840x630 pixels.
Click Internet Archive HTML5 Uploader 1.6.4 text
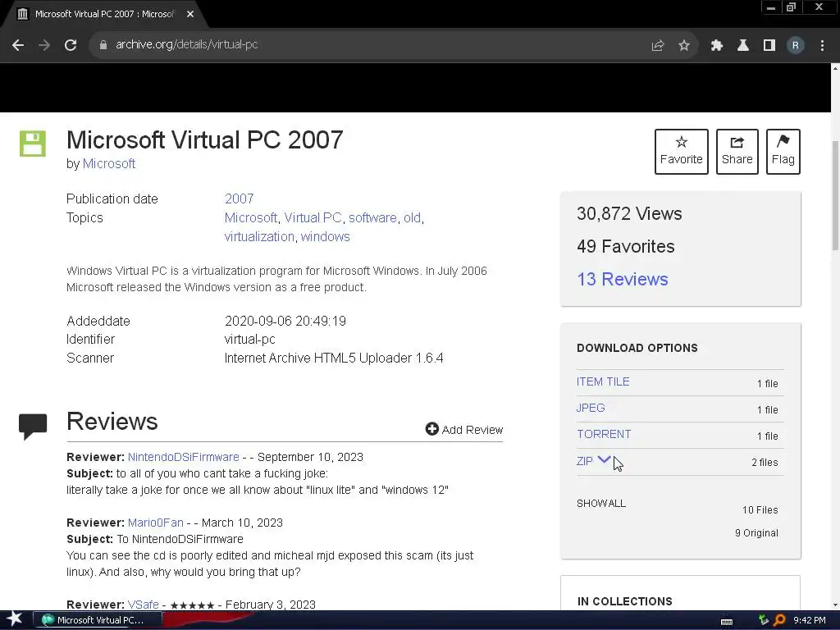pos(334,358)
